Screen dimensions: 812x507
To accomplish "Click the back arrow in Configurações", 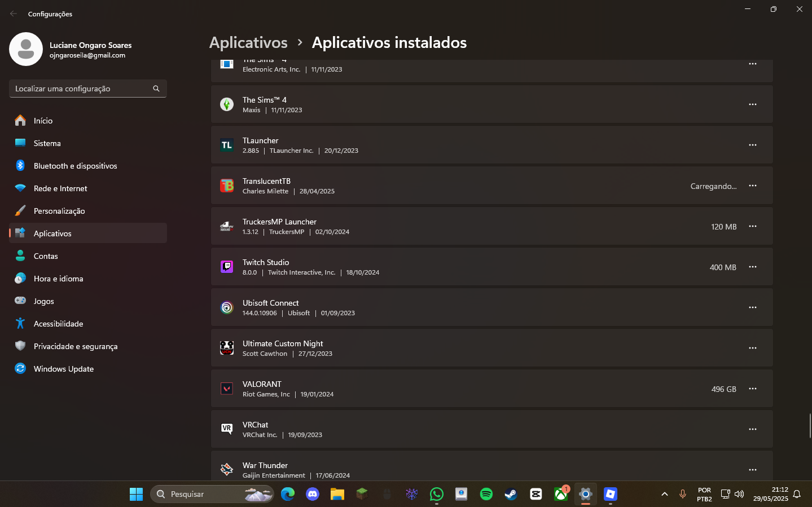I will coord(14,14).
